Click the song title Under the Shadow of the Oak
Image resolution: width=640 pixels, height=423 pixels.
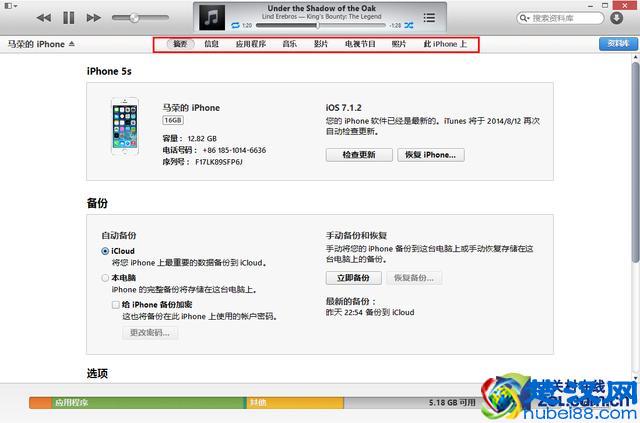click(322, 8)
